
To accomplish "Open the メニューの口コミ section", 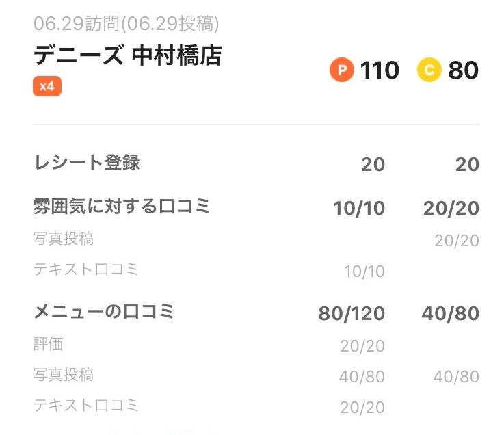I will (104, 312).
